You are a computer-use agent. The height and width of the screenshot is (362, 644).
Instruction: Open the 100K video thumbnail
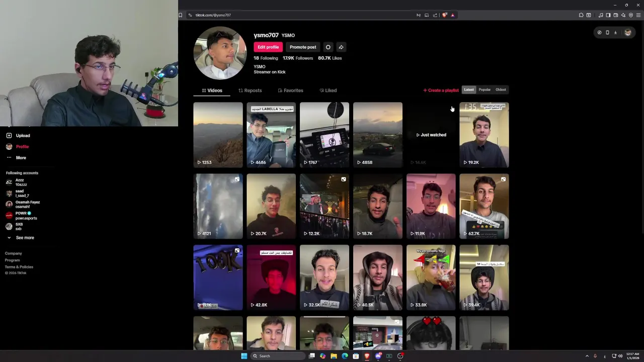tap(218, 278)
